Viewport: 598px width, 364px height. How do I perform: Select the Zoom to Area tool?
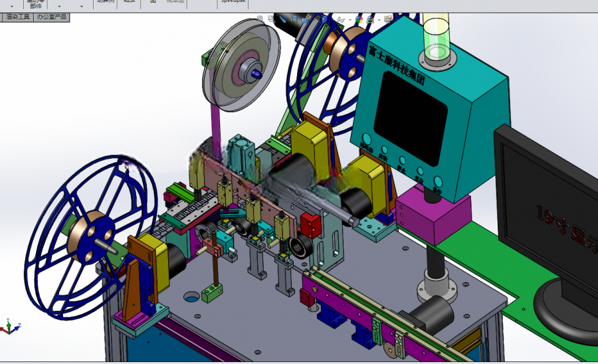point(271,19)
